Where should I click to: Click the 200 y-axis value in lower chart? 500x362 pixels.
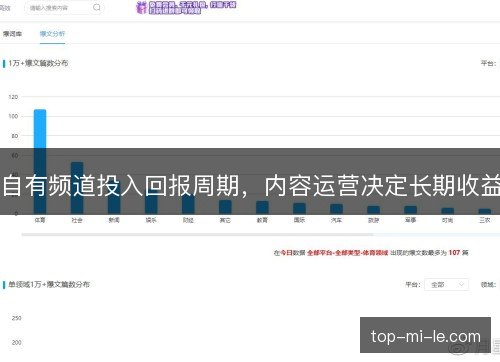click(x=17, y=342)
